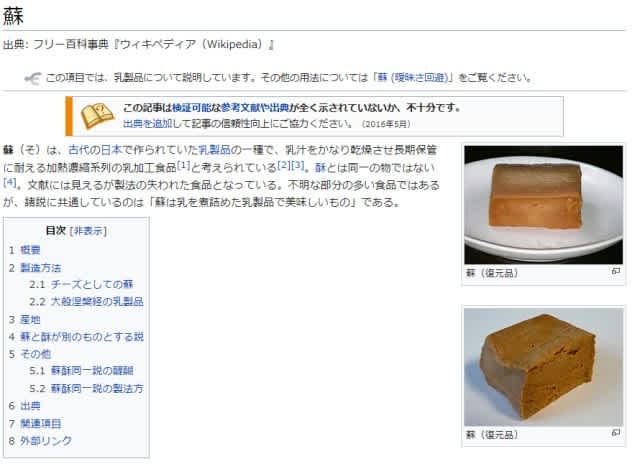Jump to footnote reference [1]

(x=184, y=165)
